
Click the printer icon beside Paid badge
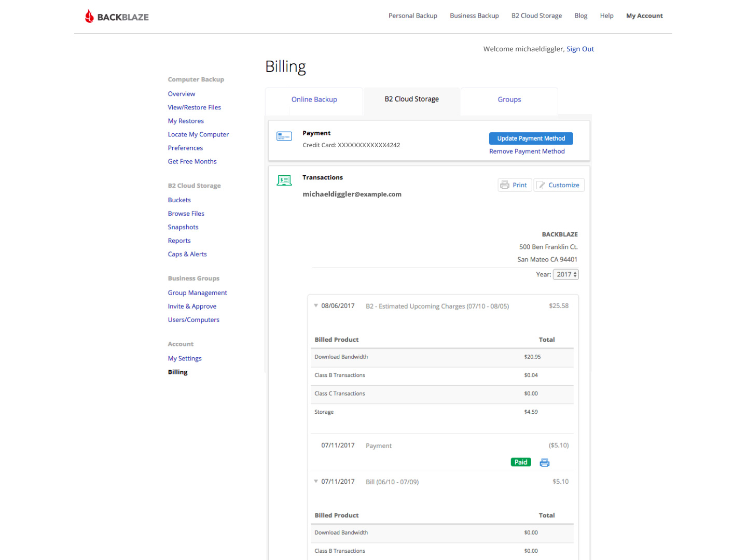pyautogui.click(x=544, y=463)
